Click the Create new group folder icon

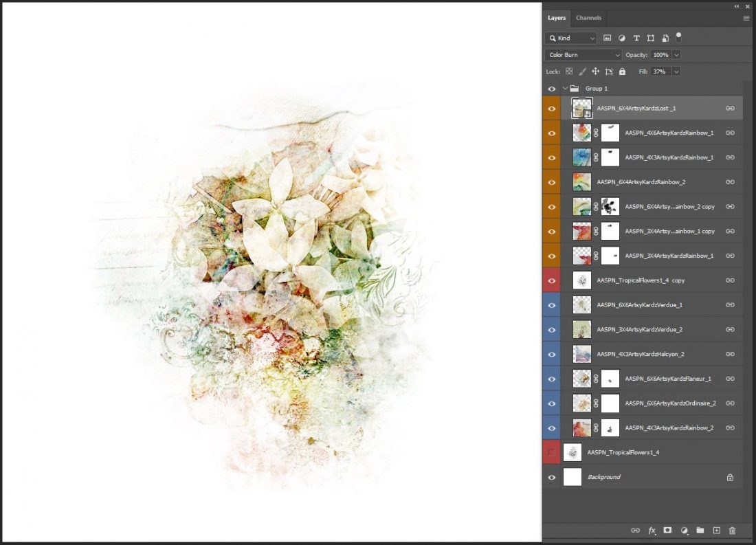[700, 531]
